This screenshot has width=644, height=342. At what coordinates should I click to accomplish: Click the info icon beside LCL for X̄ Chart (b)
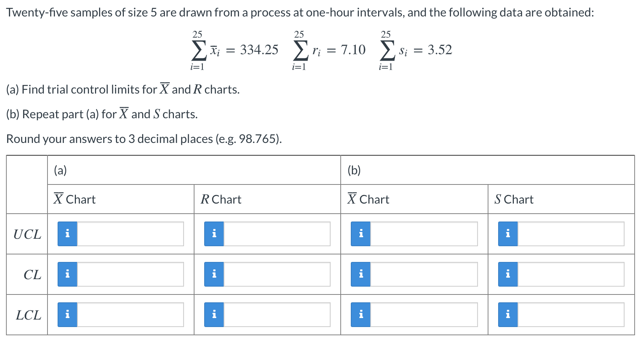(x=361, y=315)
